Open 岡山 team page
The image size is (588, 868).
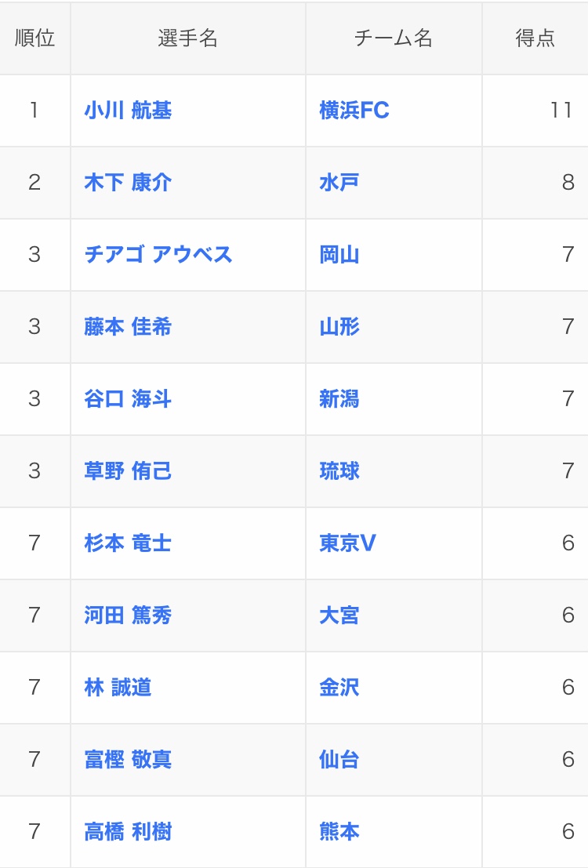coord(339,255)
